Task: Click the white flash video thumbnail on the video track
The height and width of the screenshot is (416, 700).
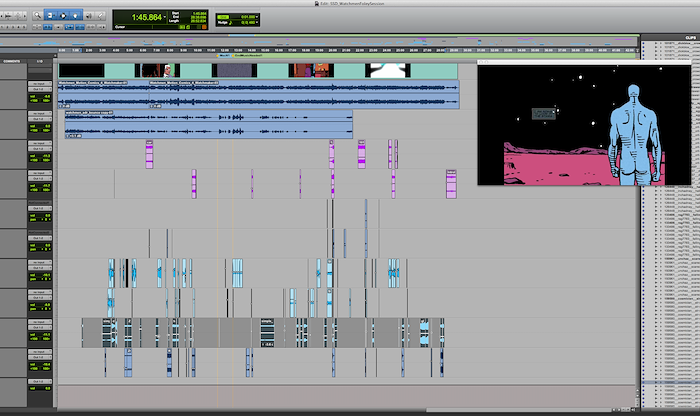Action: pos(388,71)
